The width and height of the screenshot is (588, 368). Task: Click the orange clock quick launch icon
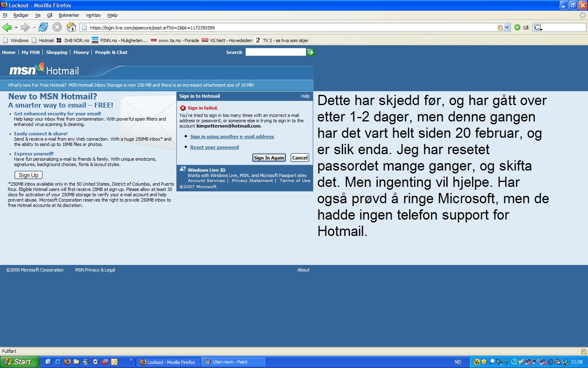point(114,362)
